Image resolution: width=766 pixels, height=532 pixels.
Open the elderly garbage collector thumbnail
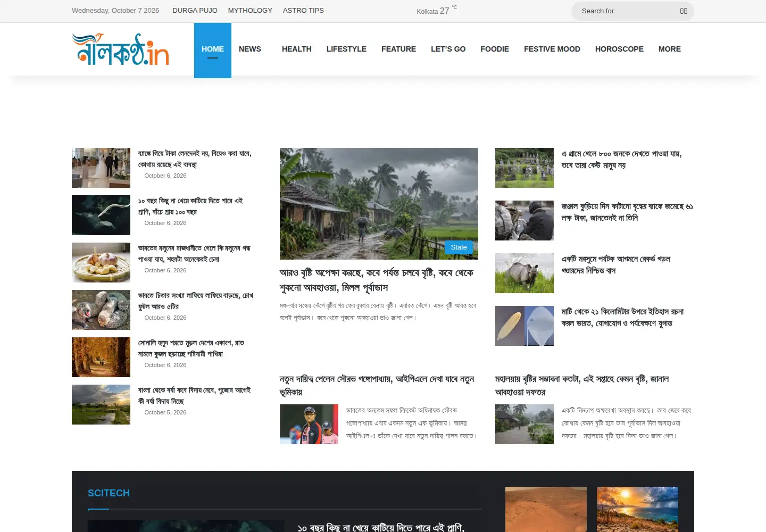(x=524, y=220)
